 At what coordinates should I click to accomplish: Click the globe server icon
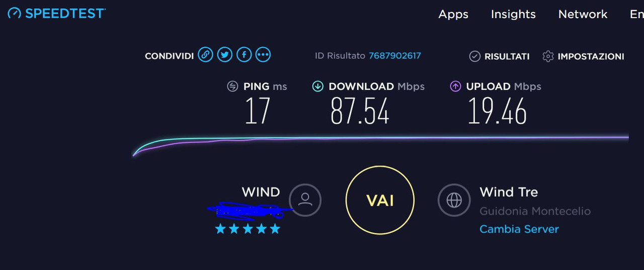click(x=454, y=200)
